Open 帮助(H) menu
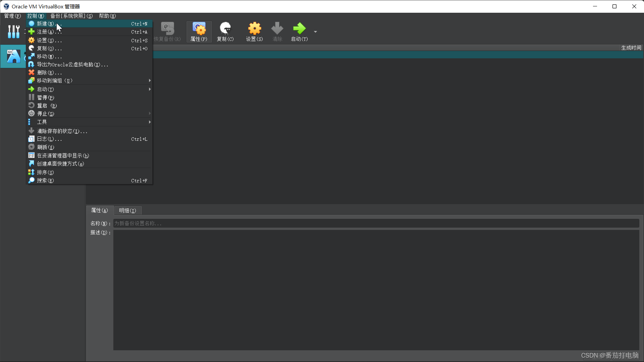Screen dimensions: 644x362 (x=107, y=16)
